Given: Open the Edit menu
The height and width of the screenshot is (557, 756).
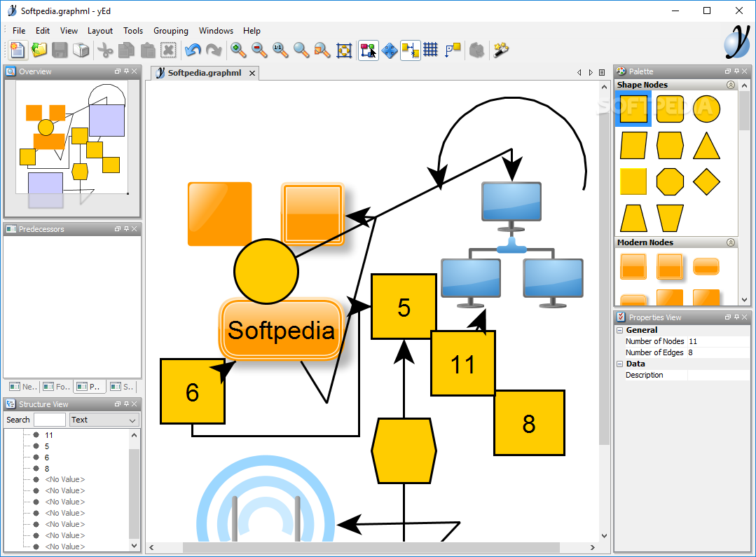Looking at the screenshot, I should pos(43,30).
